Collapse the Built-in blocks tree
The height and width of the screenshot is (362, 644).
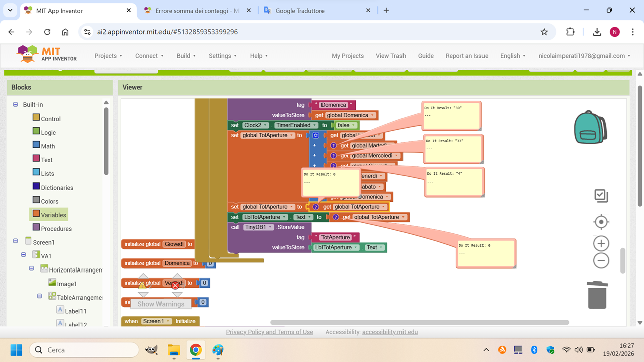(x=15, y=105)
